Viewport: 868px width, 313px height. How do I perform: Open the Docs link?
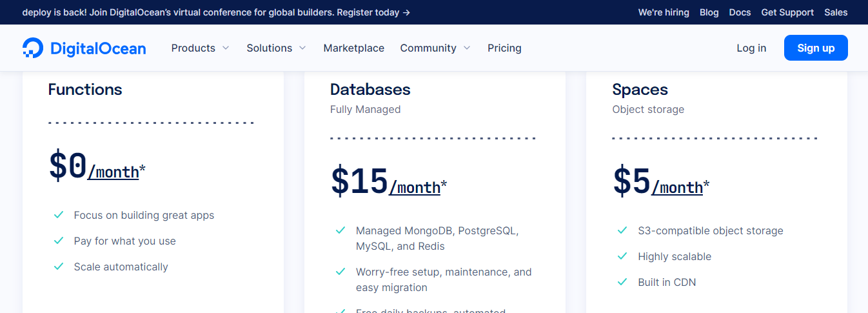pyautogui.click(x=740, y=12)
